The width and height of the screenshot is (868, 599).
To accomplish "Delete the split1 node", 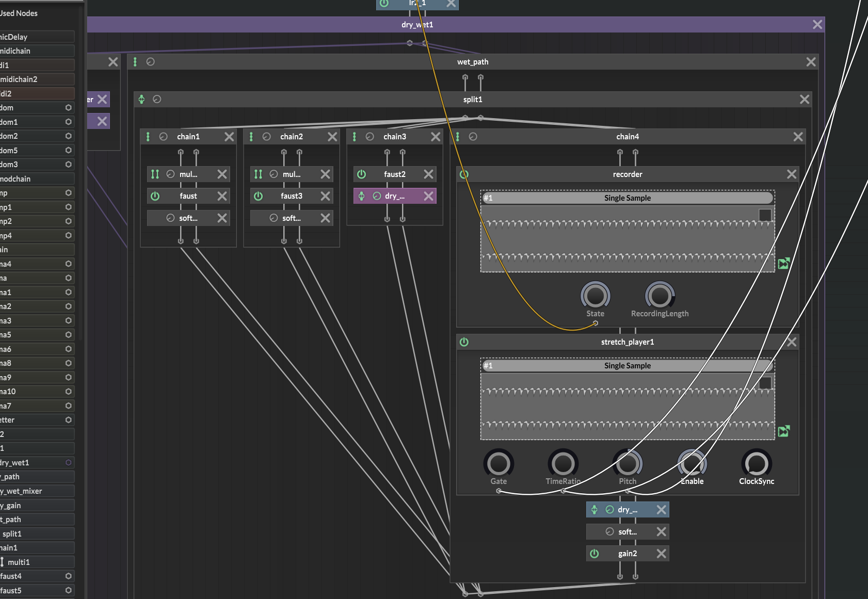I will click(805, 99).
